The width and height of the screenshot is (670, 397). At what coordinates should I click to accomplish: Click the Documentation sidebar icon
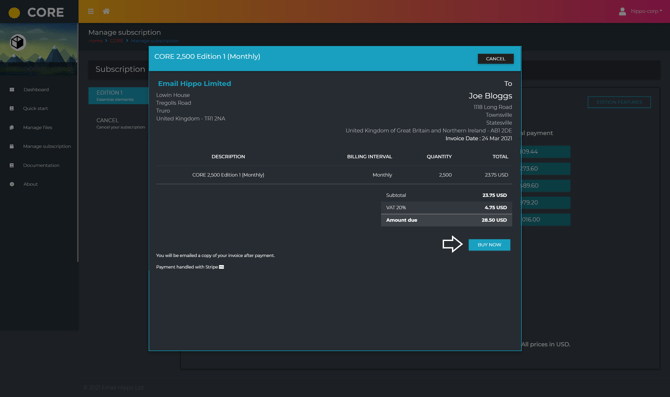click(x=12, y=165)
